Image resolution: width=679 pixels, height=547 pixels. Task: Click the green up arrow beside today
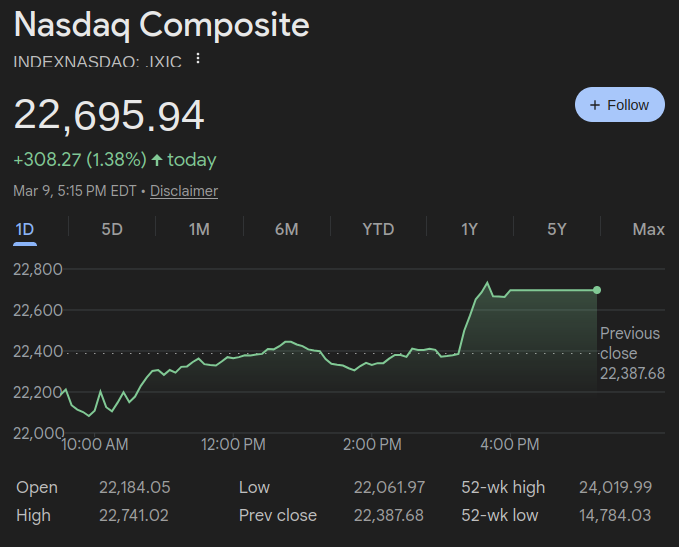(x=157, y=160)
